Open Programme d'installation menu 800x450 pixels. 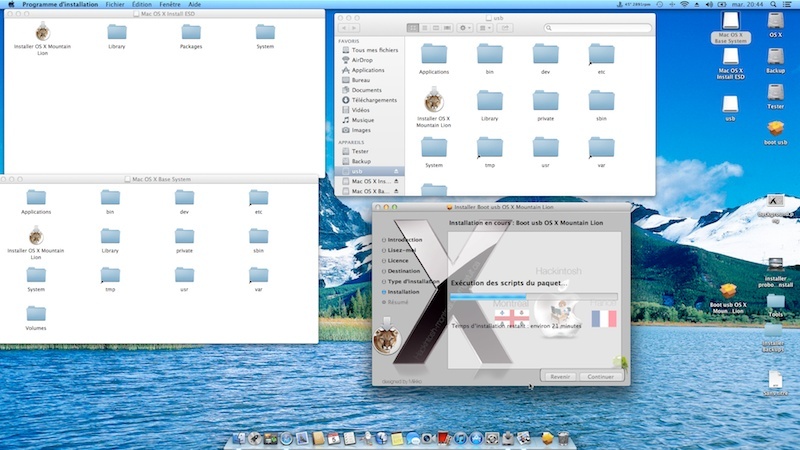[x=60, y=4]
